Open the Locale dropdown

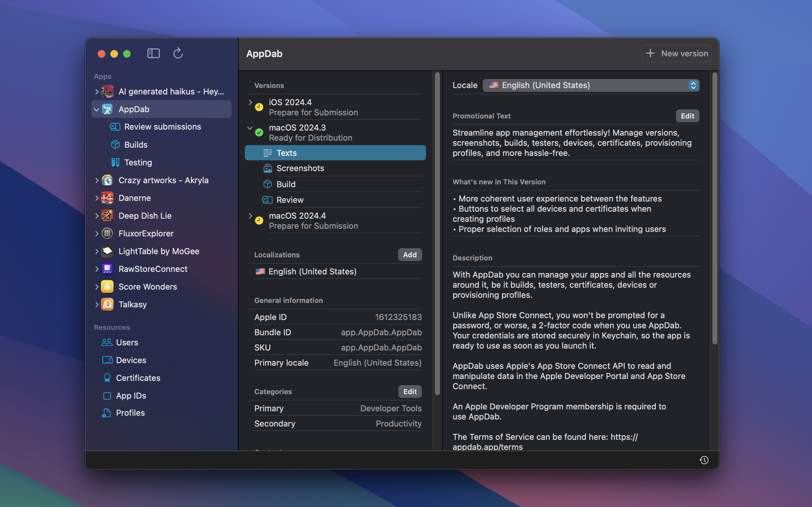click(591, 86)
